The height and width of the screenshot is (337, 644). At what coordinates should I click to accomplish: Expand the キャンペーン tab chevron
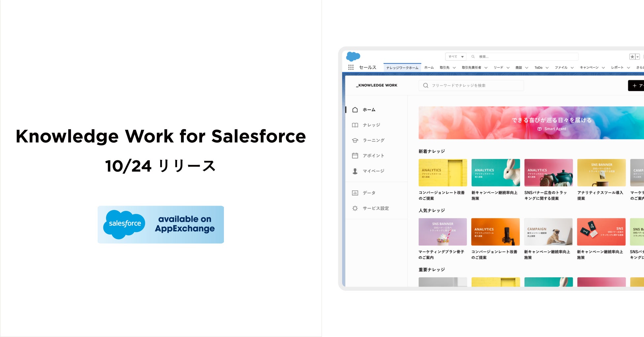tap(603, 68)
